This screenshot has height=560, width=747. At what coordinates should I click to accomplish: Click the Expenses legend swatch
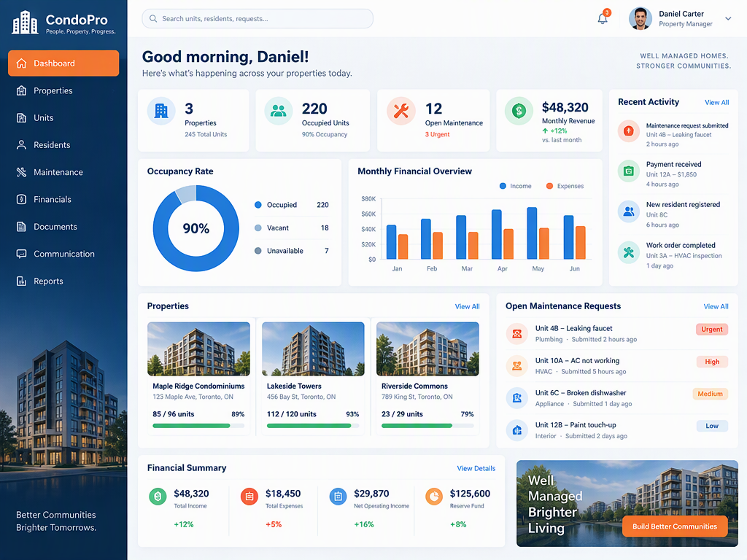click(549, 186)
